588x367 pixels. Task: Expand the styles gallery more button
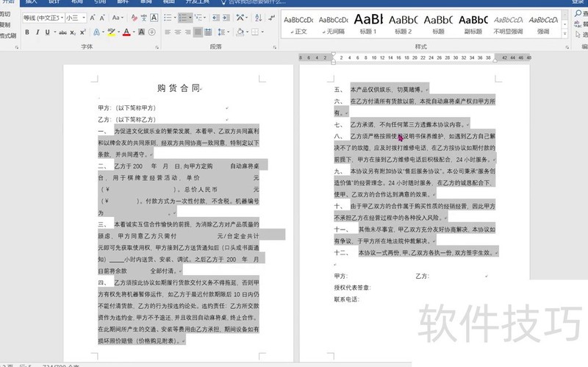[x=564, y=34]
